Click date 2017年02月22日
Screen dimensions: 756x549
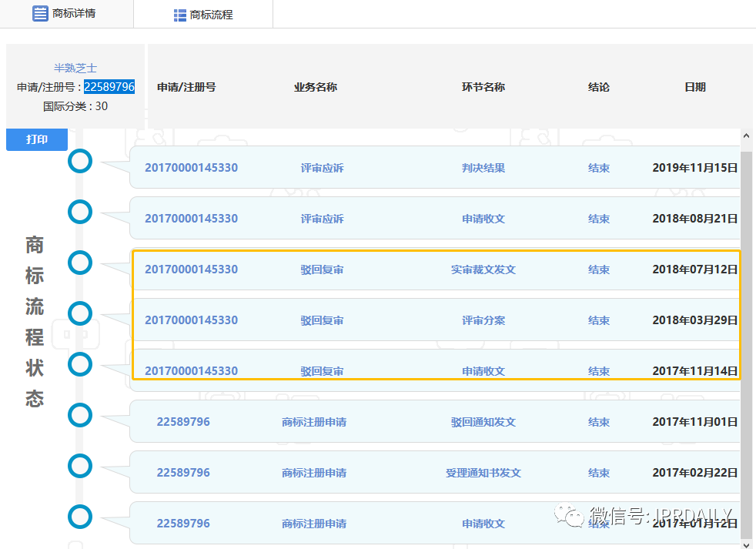click(x=694, y=472)
